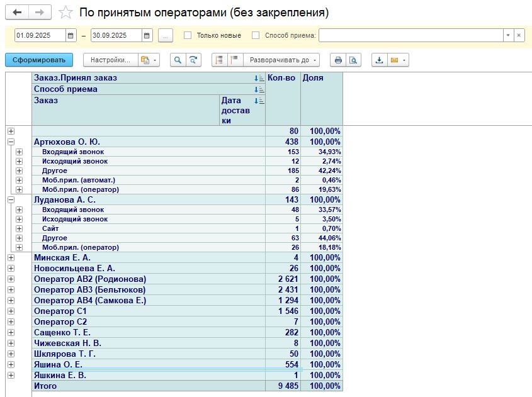Expand the Сащенко Т. Е. row
This screenshot has width=532, height=397.
click(x=11, y=332)
